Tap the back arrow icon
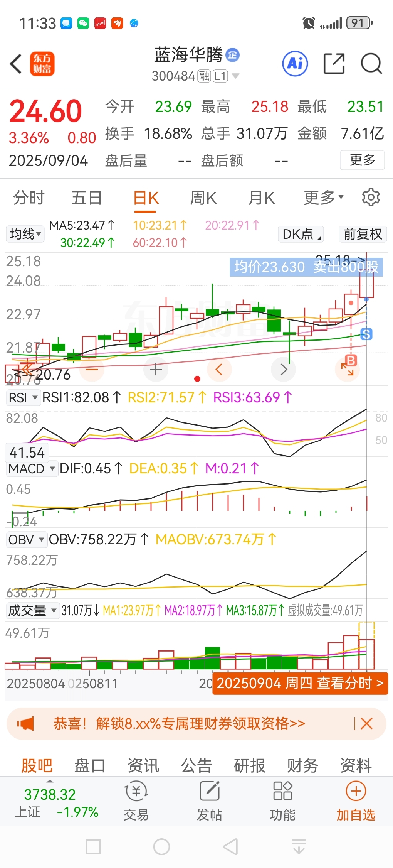Image resolution: width=393 pixels, height=868 pixels. point(16,64)
